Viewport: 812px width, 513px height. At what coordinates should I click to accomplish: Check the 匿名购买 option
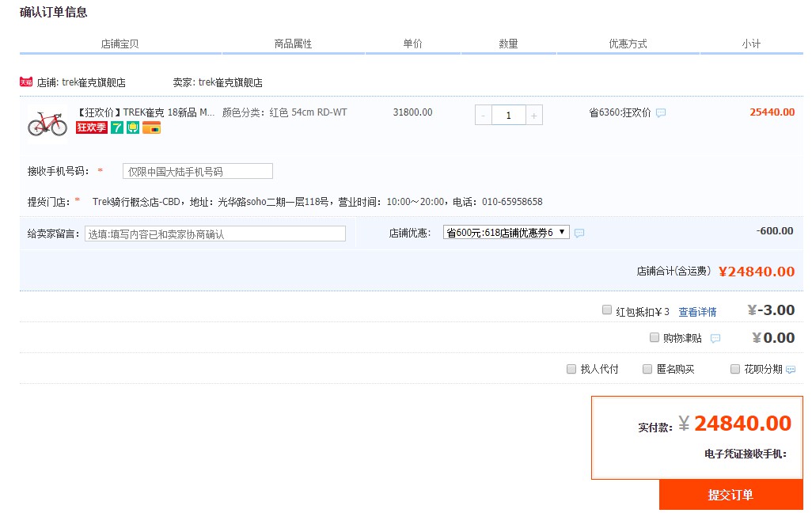pos(647,368)
